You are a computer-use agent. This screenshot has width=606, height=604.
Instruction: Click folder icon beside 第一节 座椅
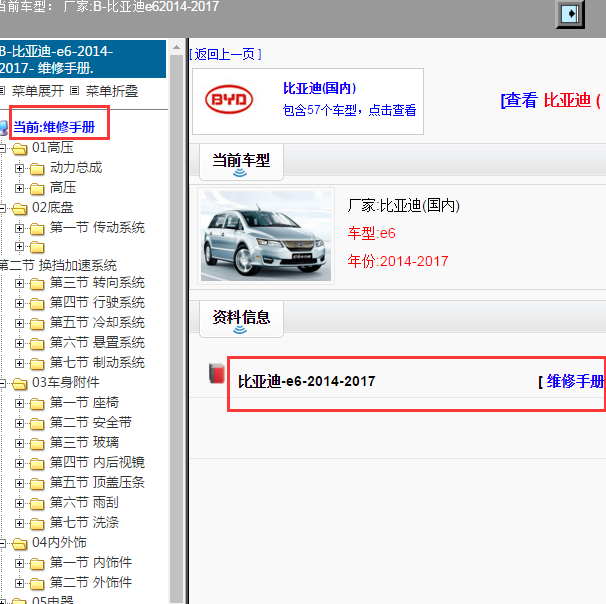pos(37,404)
